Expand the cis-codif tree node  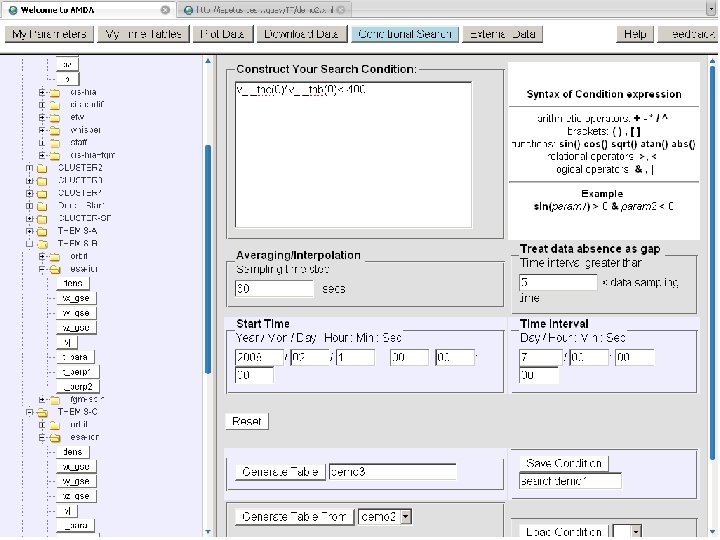42,105
